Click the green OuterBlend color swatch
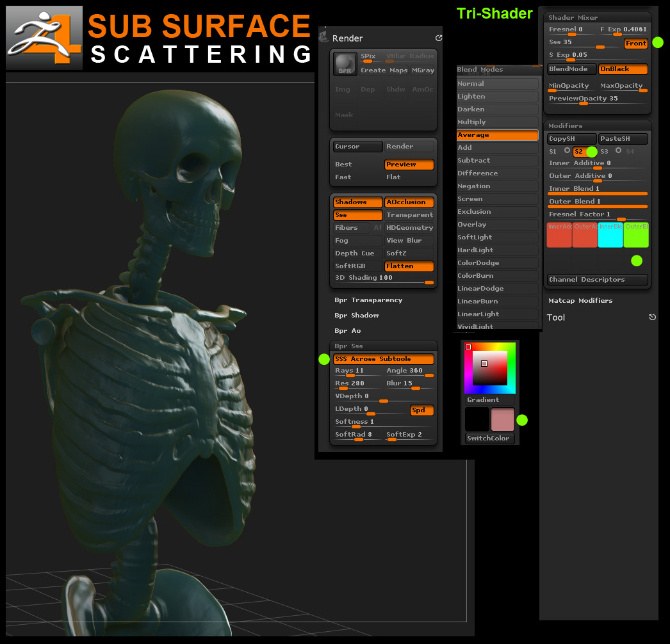670x644 pixels. (x=636, y=235)
